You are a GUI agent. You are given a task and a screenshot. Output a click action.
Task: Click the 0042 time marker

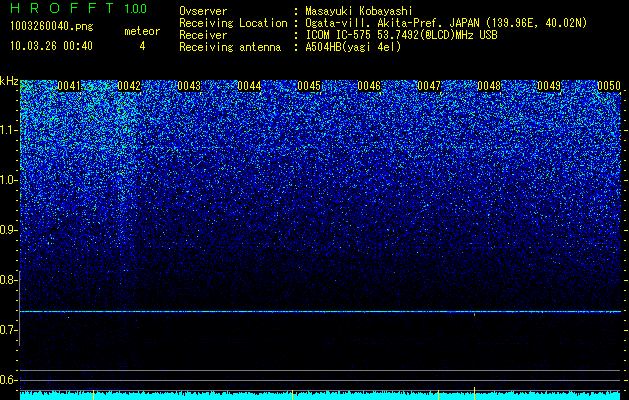(129, 86)
